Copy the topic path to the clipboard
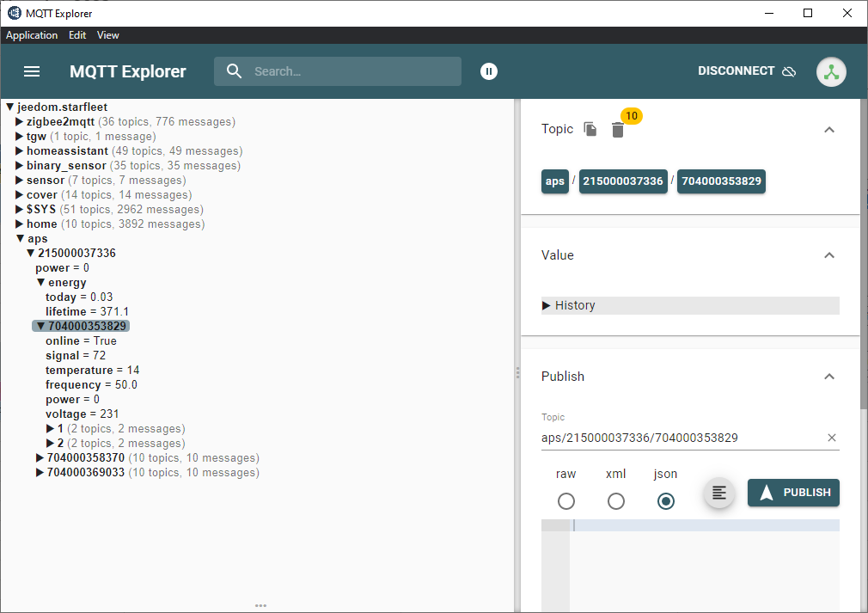This screenshot has width=868, height=613. (590, 129)
